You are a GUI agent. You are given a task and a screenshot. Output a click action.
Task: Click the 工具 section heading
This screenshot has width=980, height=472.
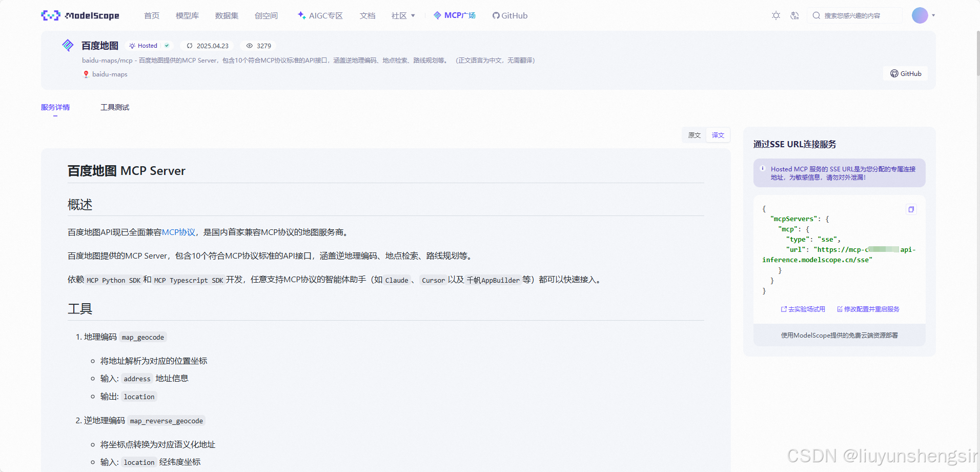[x=80, y=309]
